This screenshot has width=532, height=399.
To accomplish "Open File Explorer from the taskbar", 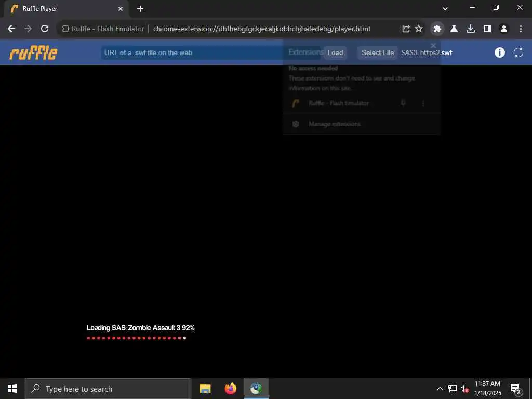I will click(x=205, y=389).
